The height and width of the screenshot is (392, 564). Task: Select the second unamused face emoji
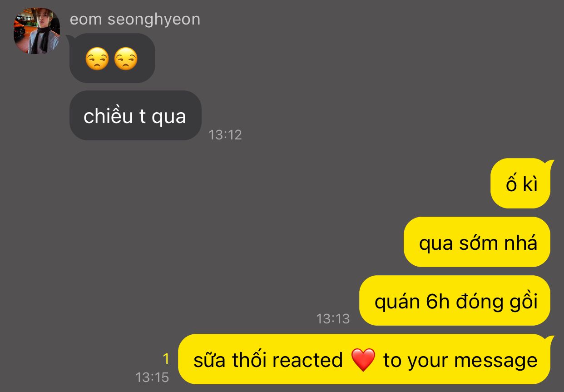point(126,59)
